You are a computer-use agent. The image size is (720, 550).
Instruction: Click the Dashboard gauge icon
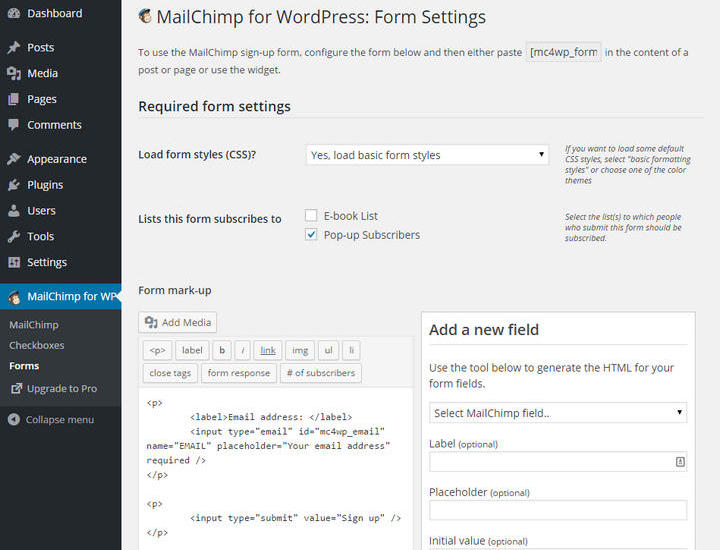point(14,13)
